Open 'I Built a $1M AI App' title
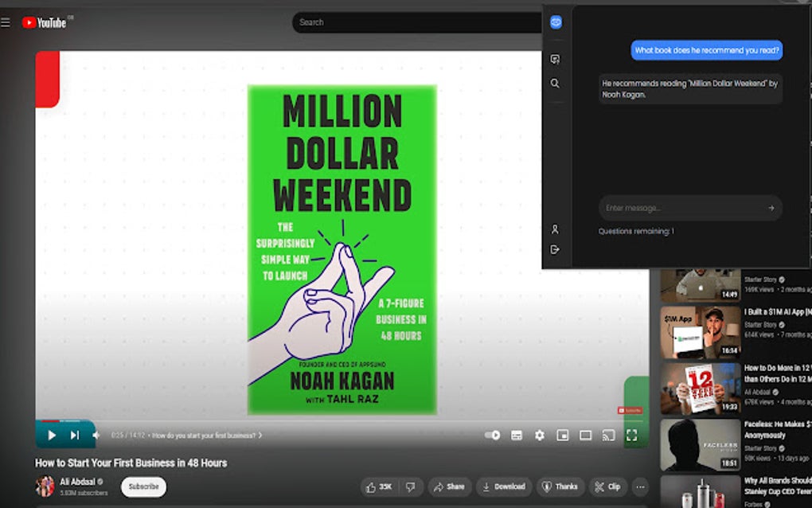812x508 pixels. click(x=778, y=312)
